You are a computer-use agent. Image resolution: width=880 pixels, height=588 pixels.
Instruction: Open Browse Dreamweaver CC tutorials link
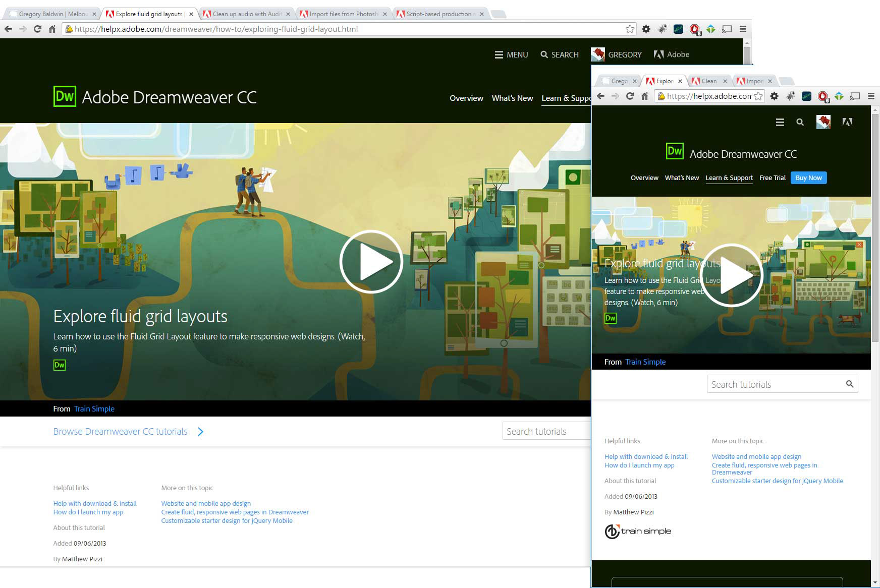[120, 432]
